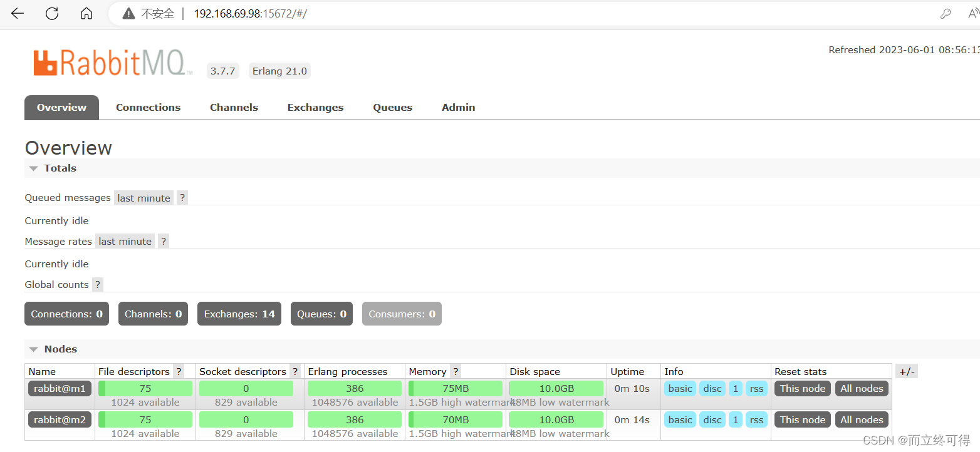Click the basic tag on rabbit@m1 row
This screenshot has height=452, width=980.
click(x=680, y=388)
